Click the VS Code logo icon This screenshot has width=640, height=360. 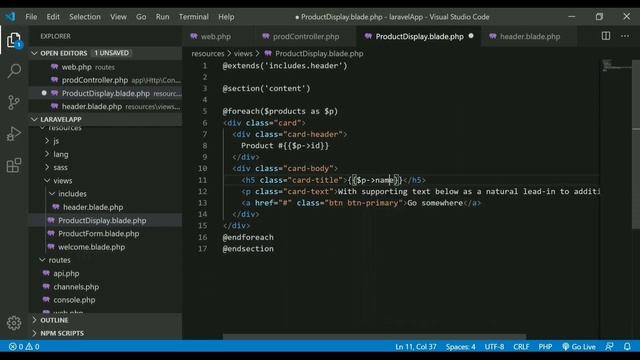click(10, 17)
